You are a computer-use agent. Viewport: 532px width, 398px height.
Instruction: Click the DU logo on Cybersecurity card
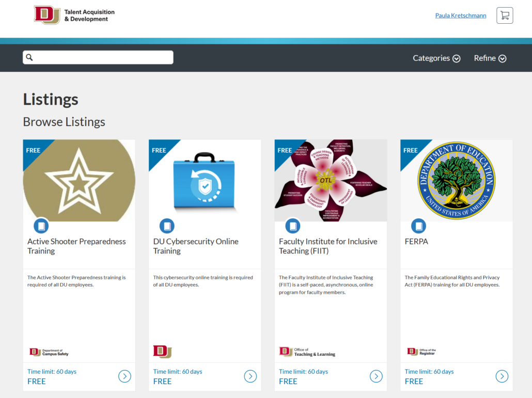click(162, 351)
